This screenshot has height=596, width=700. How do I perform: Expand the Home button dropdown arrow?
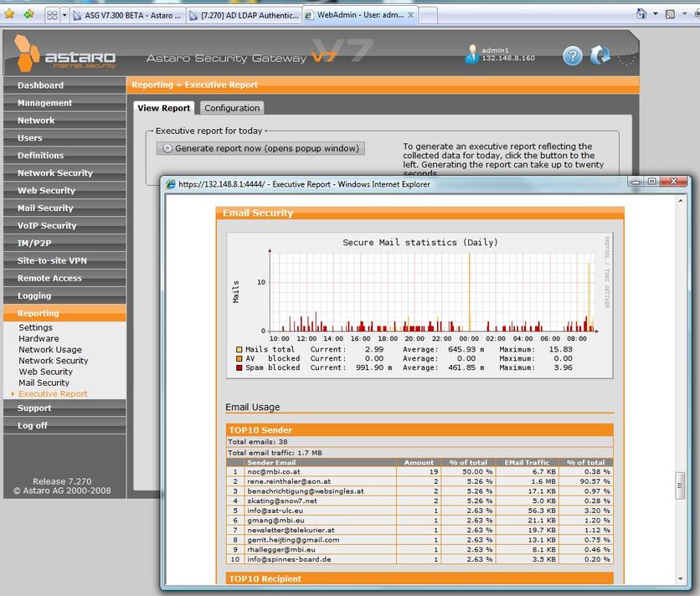coord(656,14)
